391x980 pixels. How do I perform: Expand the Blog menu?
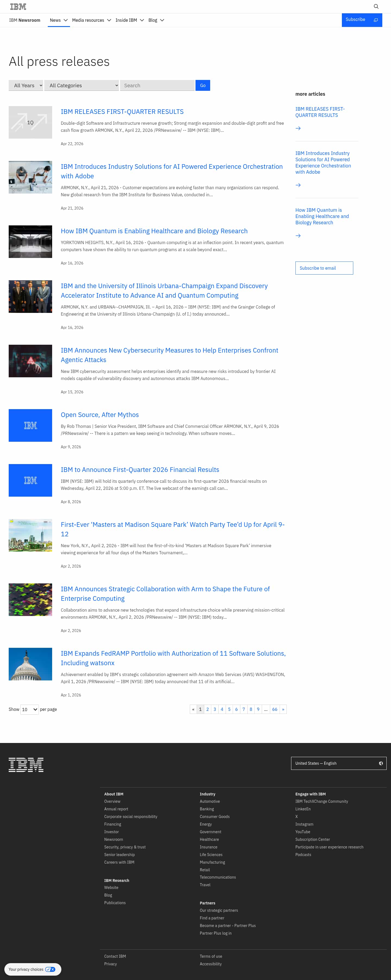(x=156, y=20)
